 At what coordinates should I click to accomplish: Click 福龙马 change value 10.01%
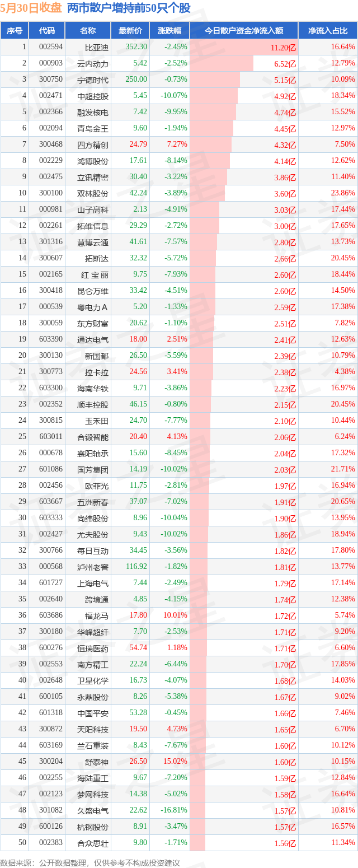coord(175,615)
